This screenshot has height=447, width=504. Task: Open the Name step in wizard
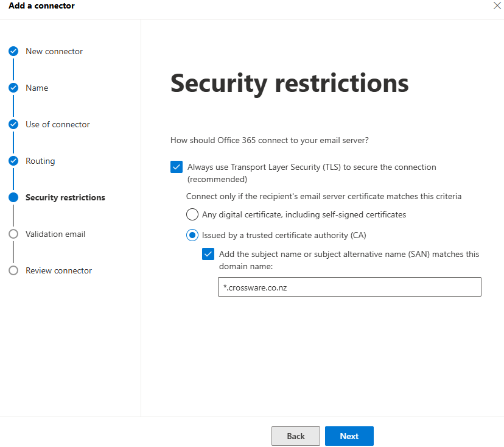[x=37, y=88]
